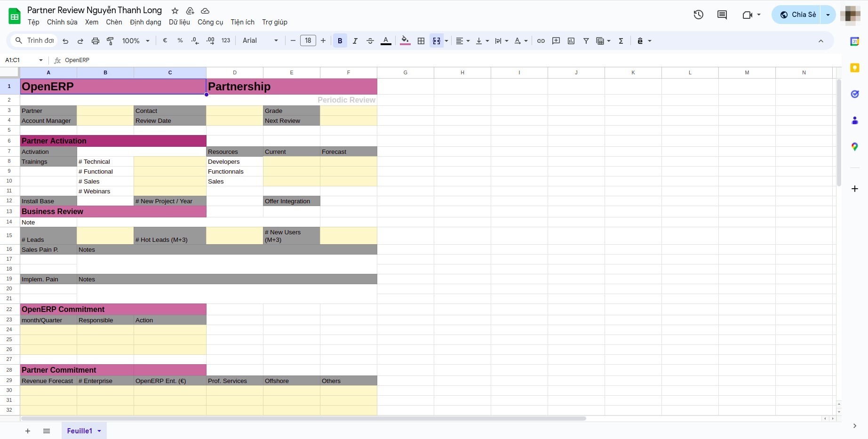Click the font size input field
This screenshot has width=868, height=439.
pos(308,41)
